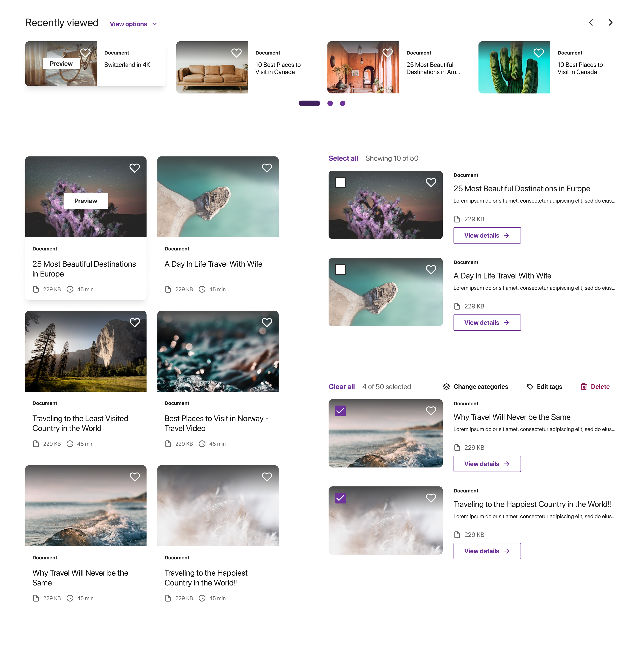The width and height of the screenshot is (644, 651).
Task: Select the active carousel page indicator
Action: tap(309, 103)
